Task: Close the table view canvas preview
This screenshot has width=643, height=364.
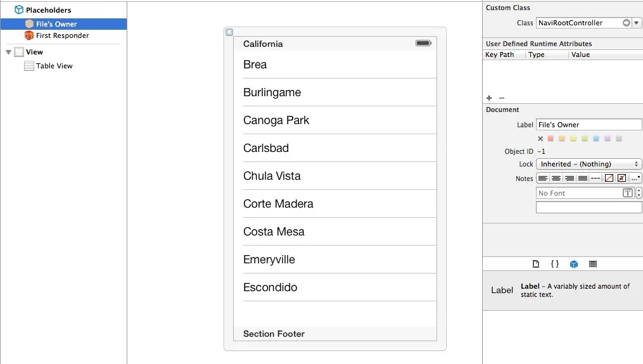Action: coord(229,32)
